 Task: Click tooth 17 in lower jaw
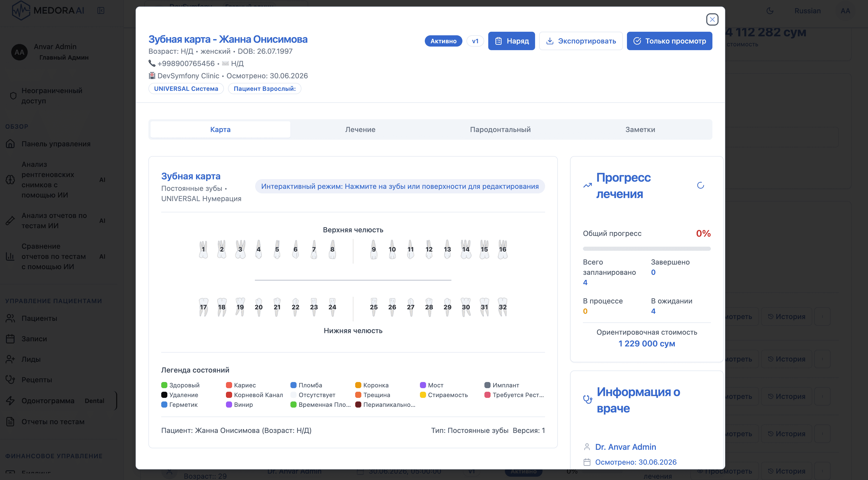tap(203, 307)
